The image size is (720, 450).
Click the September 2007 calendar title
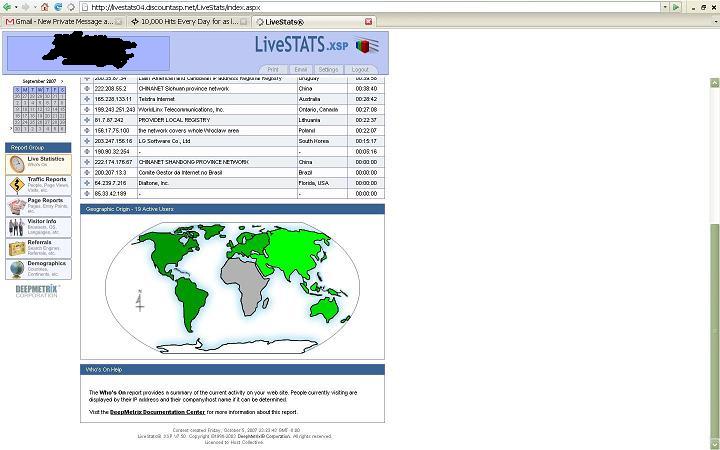[x=39, y=81]
